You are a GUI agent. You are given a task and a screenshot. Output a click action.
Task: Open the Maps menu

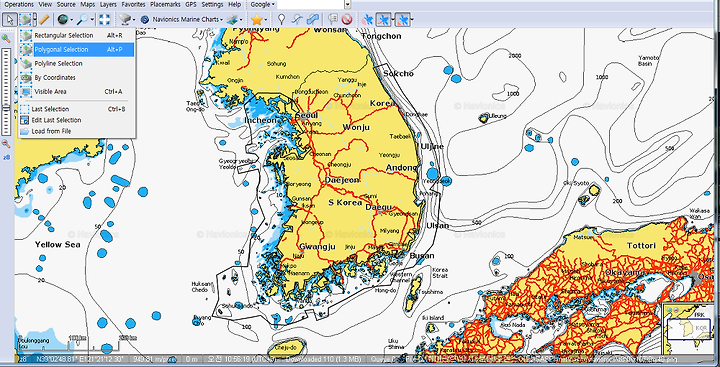[x=87, y=5]
